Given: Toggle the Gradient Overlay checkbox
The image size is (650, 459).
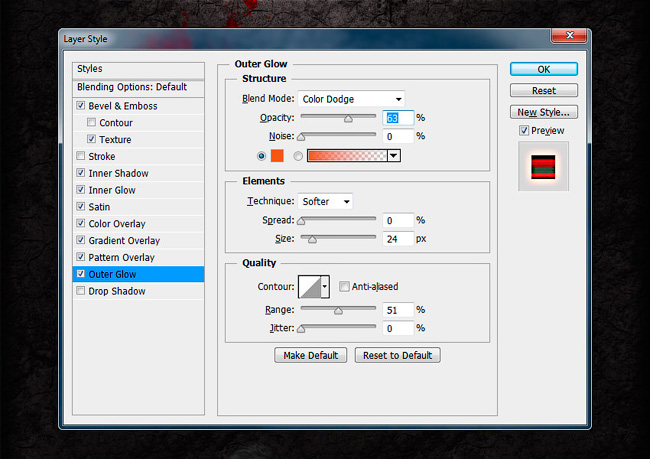Looking at the screenshot, I should click(x=81, y=240).
